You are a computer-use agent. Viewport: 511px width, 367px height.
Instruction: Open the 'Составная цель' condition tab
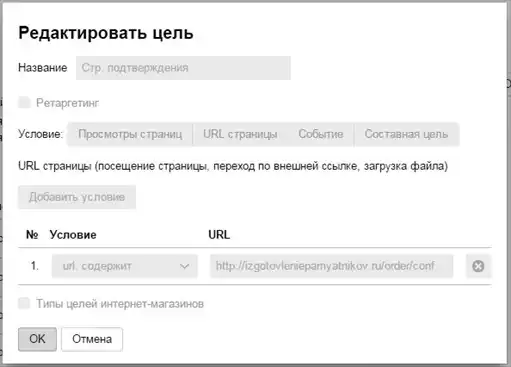[406, 134]
